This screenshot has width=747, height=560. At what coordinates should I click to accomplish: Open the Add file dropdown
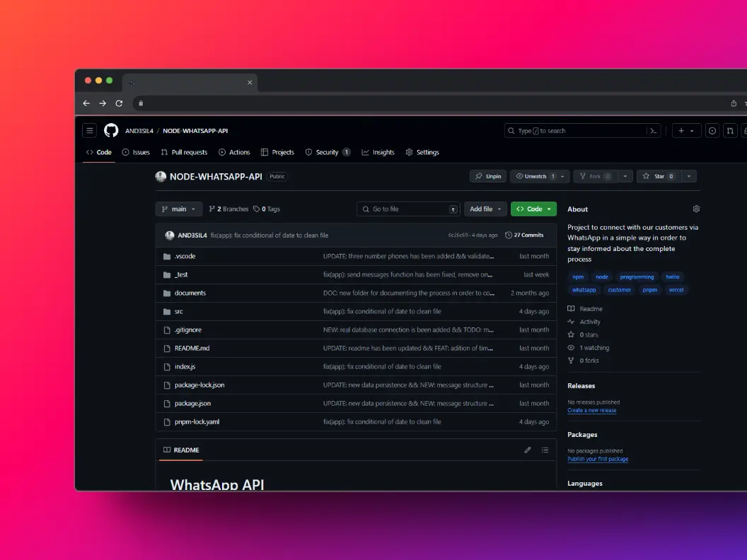coord(485,209)
